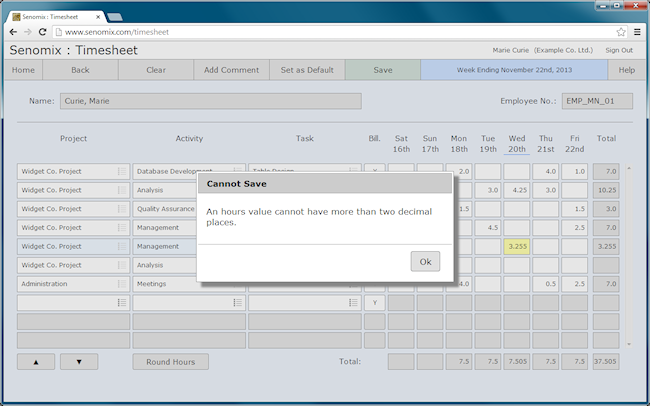The height and width of the screenshot is (406, 650).
Task: Close the Senomix : Timesheet browser tab
Action: point(98,17)
